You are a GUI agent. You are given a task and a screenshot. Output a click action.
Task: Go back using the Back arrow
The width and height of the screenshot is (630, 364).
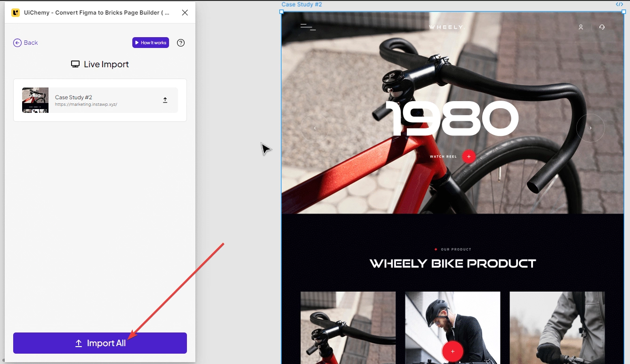click(25, 43)
